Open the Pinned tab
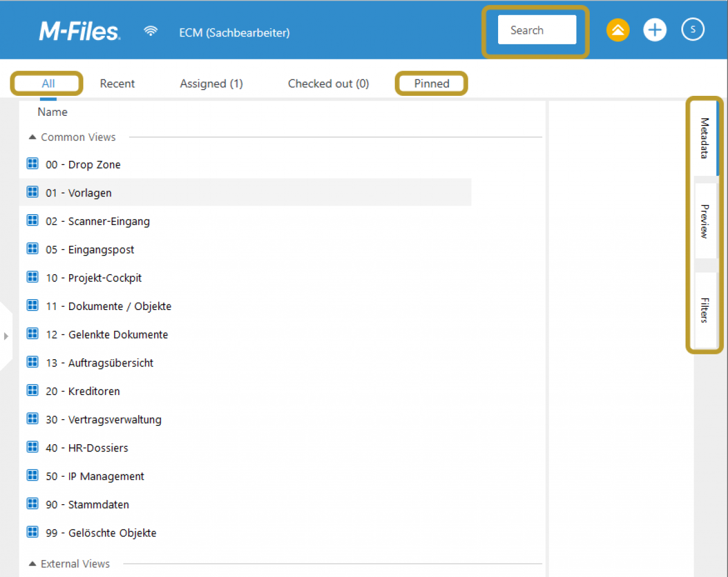Viewport: 728px width, 577px height. point(431,84)
